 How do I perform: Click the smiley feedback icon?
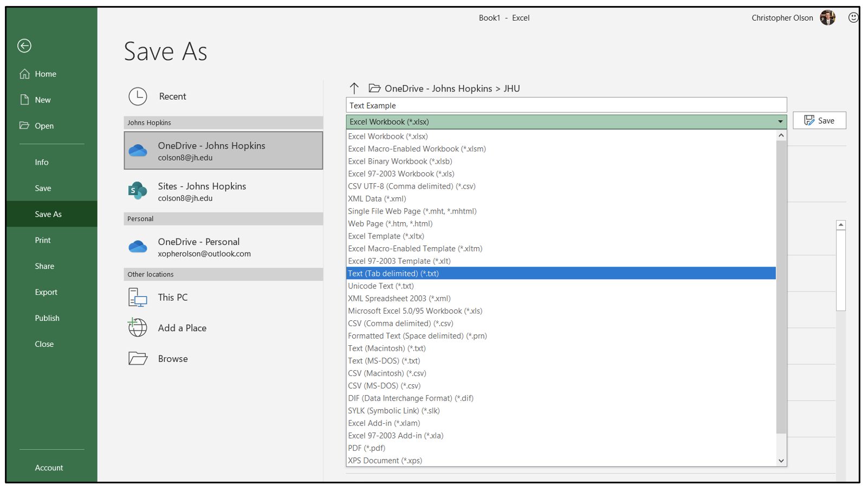[853, 18]
